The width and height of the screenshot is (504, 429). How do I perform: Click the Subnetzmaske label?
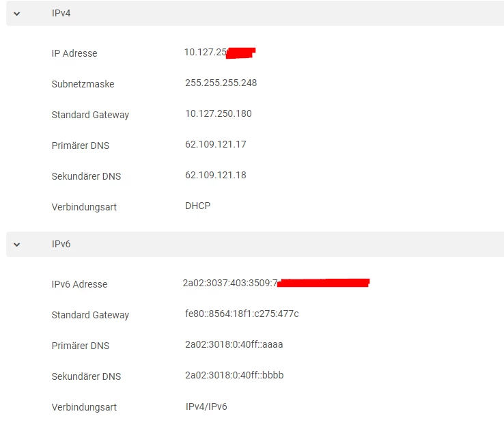tap(83, 84)
